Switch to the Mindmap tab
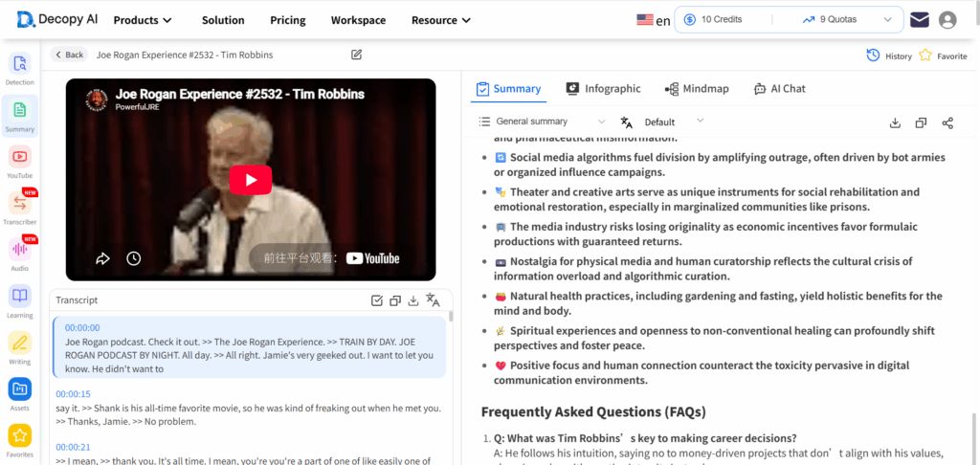 coord(697,89)
